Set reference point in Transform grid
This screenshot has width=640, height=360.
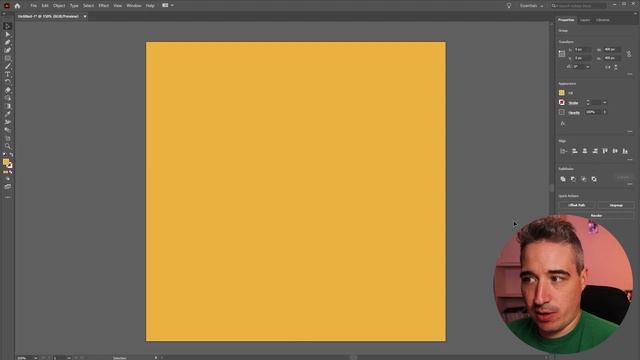coord(562,53)
